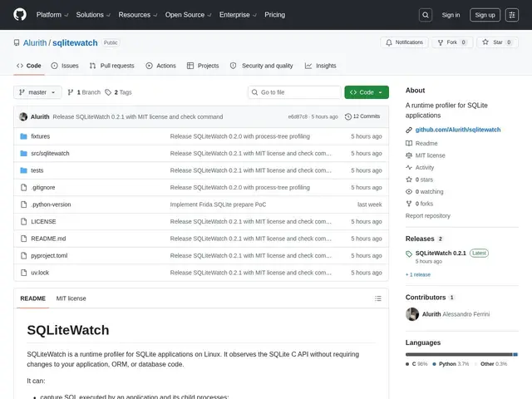Image resolution: width=532 pixels, height=399 pixels.
Task: Click the pulse icon beside Activity
Action: click(x=409, y=167)
